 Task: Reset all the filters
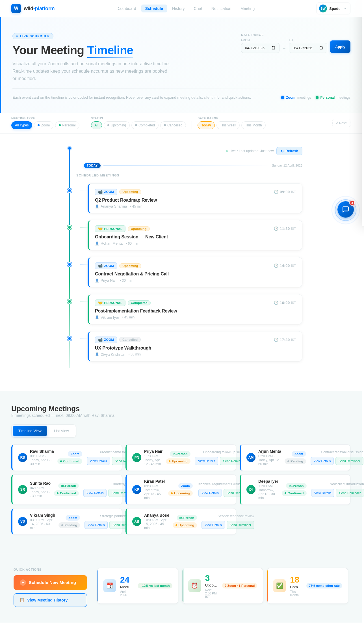(341, 123)
